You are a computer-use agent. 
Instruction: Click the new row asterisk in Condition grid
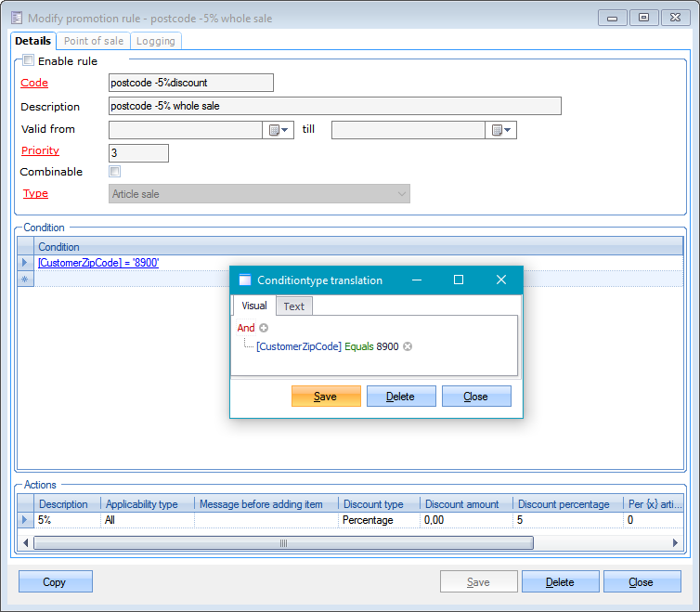click(25, 279)
